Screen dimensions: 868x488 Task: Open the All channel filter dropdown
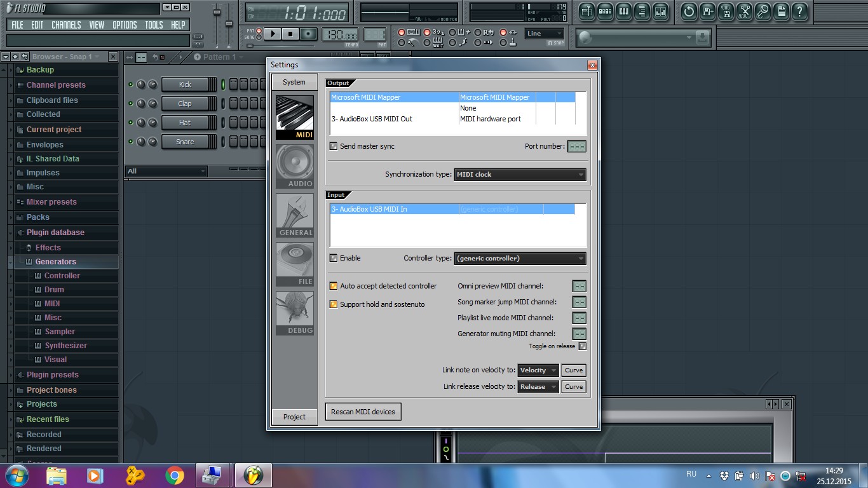coord(166,171)
